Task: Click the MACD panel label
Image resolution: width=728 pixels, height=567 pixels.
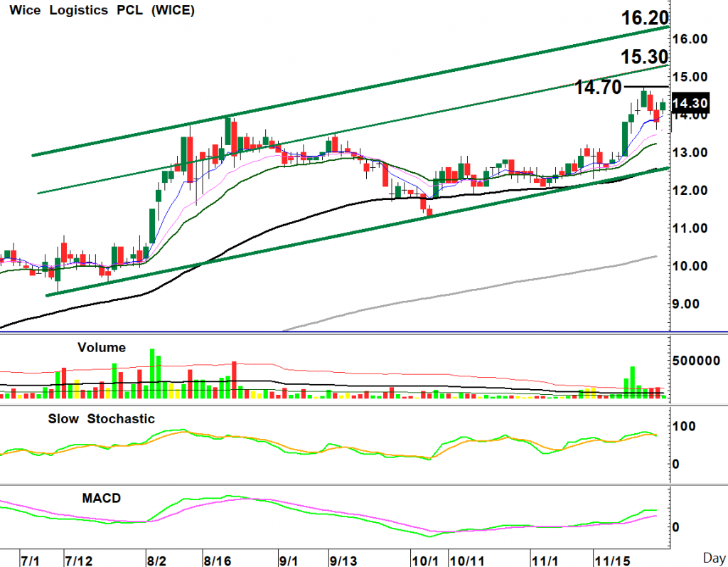Action: pos(102,498)
